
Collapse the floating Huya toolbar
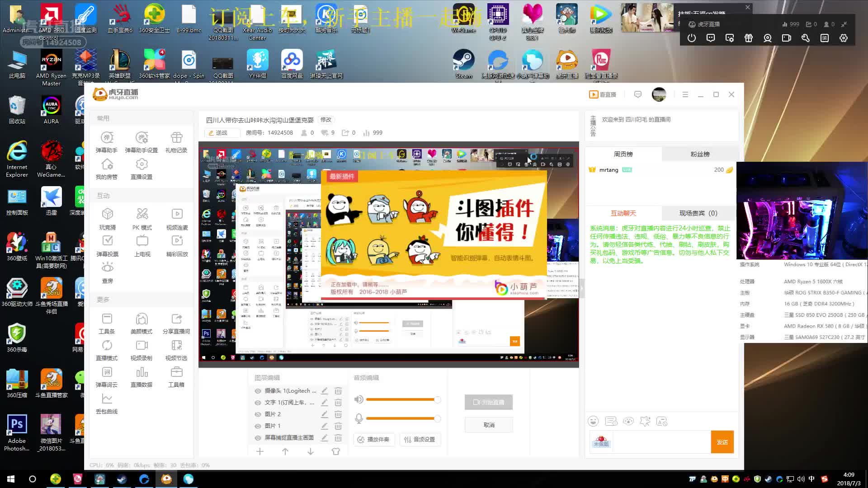coord(844,24)
